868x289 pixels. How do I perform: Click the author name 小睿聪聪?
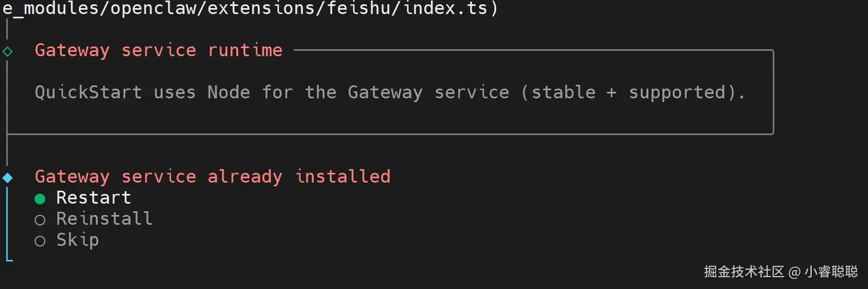pyautogui.click(x=831, y=272)
